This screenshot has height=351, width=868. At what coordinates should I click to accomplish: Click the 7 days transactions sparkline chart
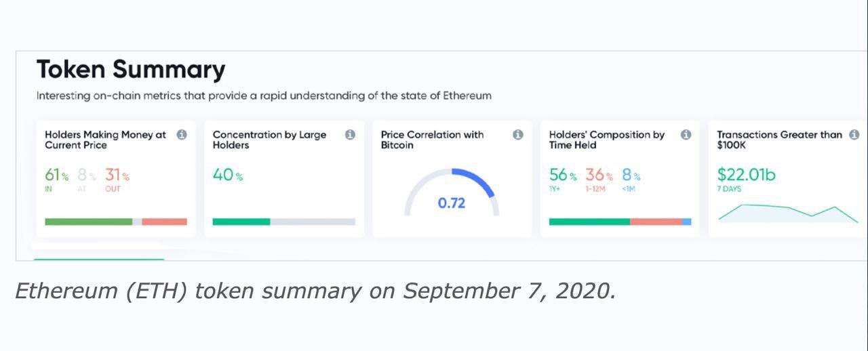788,213
